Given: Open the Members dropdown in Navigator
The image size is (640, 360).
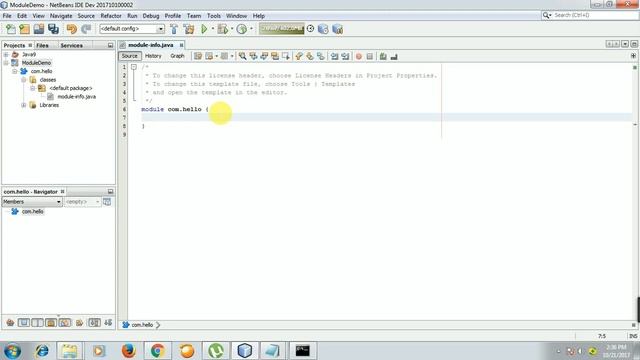Looking at the screenshot, I should coord(32,202).
